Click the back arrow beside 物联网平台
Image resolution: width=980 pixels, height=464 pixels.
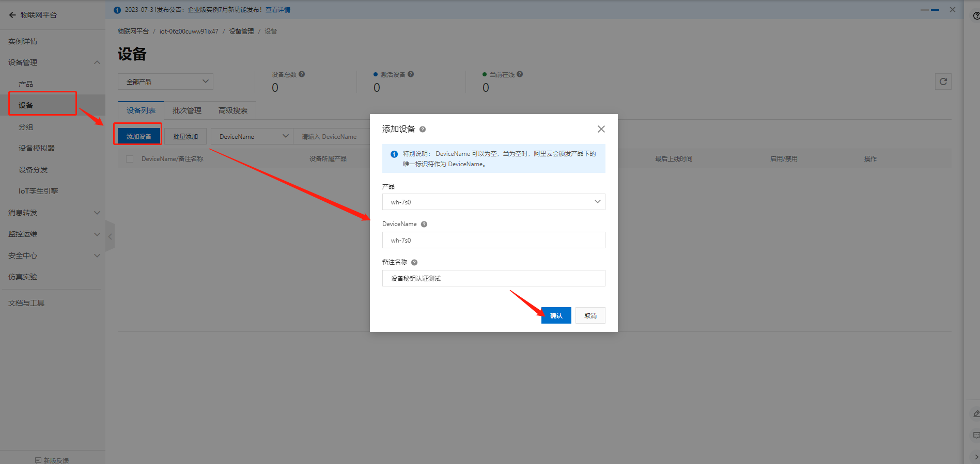12,15
